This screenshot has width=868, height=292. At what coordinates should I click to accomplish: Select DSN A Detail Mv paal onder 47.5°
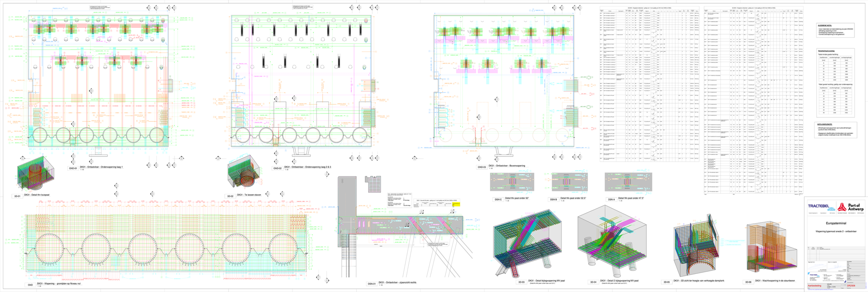(628, 182)
